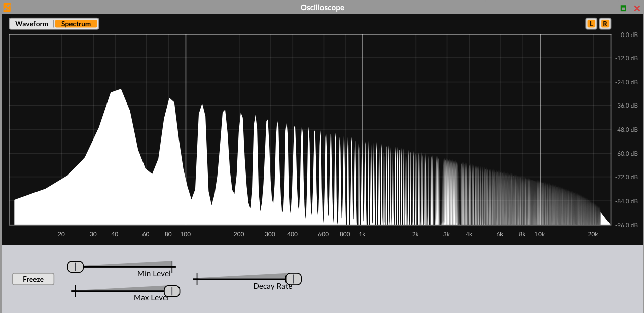Screen dimensions: 644x313
Task: Click the Min Level slider handle
Action: [x=76, y=266]
